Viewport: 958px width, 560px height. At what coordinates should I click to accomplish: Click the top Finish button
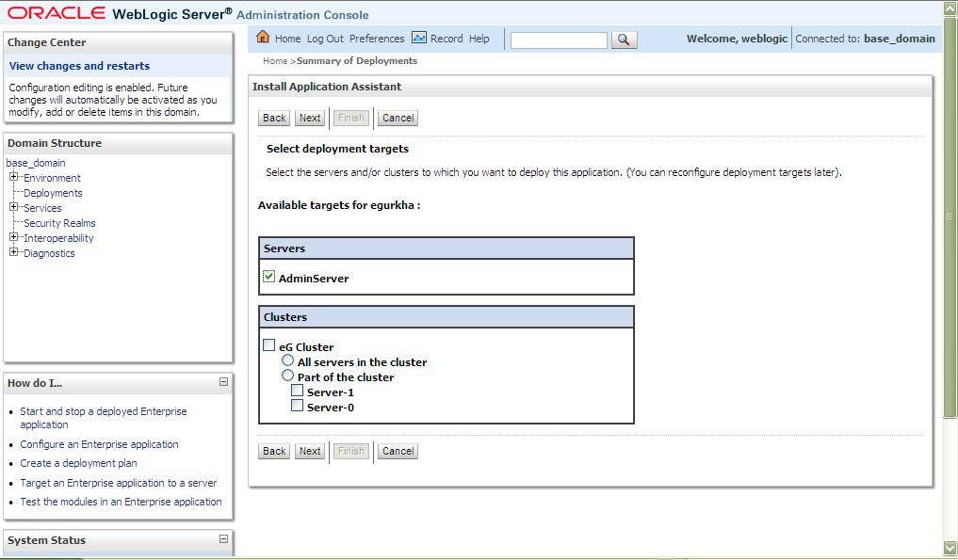coord(351,118)
